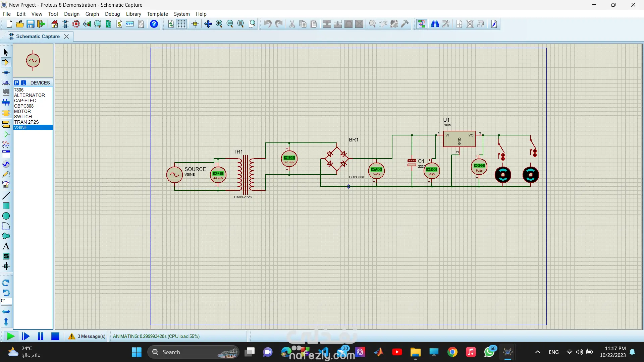The height and width of the screenshot is (362, 644).
Task: Select the Wire Label mode tool
Action: coord(6,82)
